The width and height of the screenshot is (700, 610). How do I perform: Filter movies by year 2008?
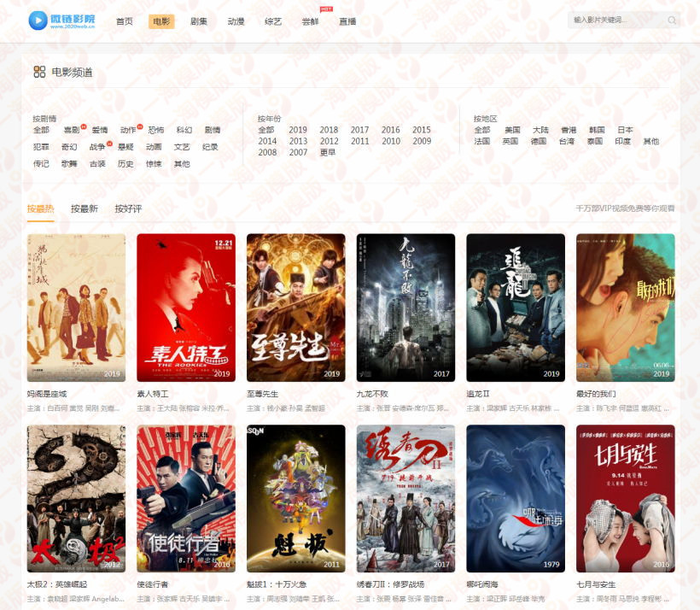267,152
